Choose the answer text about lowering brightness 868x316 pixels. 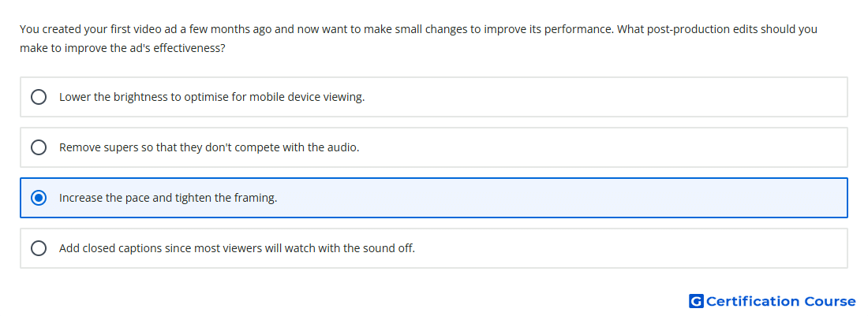tap(212, 97)
